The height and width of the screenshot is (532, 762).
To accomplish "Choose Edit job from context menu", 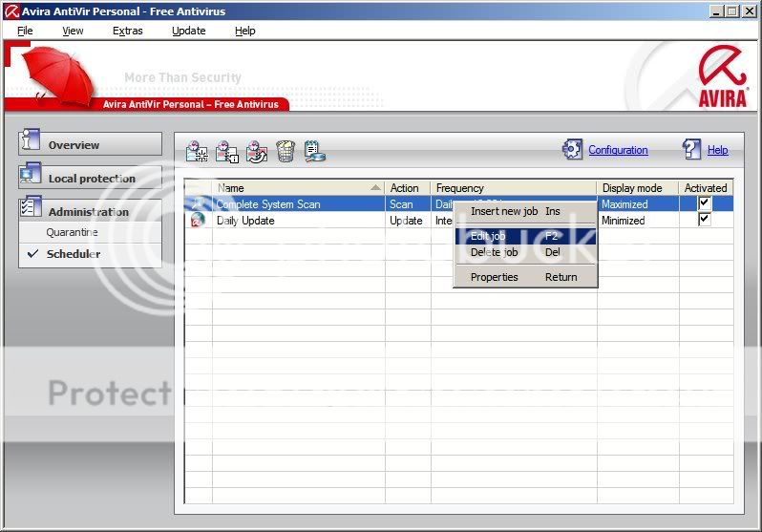I will [x=525, y=236].
